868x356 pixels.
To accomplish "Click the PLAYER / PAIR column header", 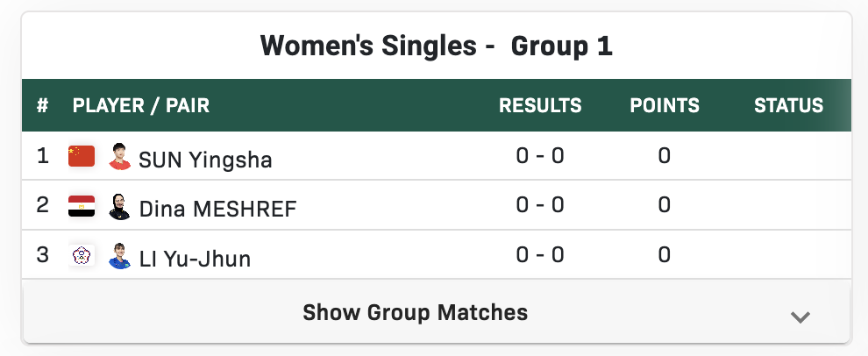I will pyautogui.click(x=141, y=106).
